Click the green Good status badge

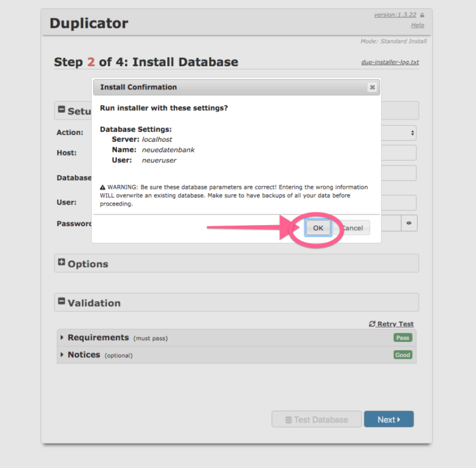[x=403, y=355]
